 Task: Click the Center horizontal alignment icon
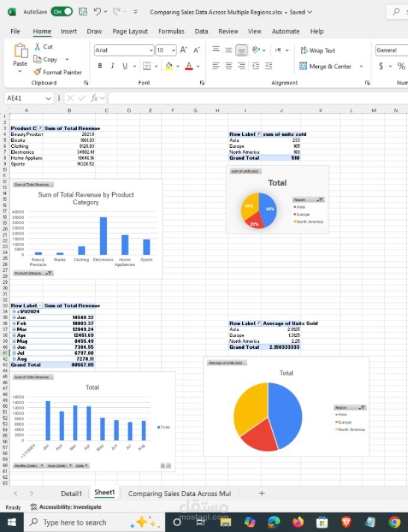click(229, 66)
